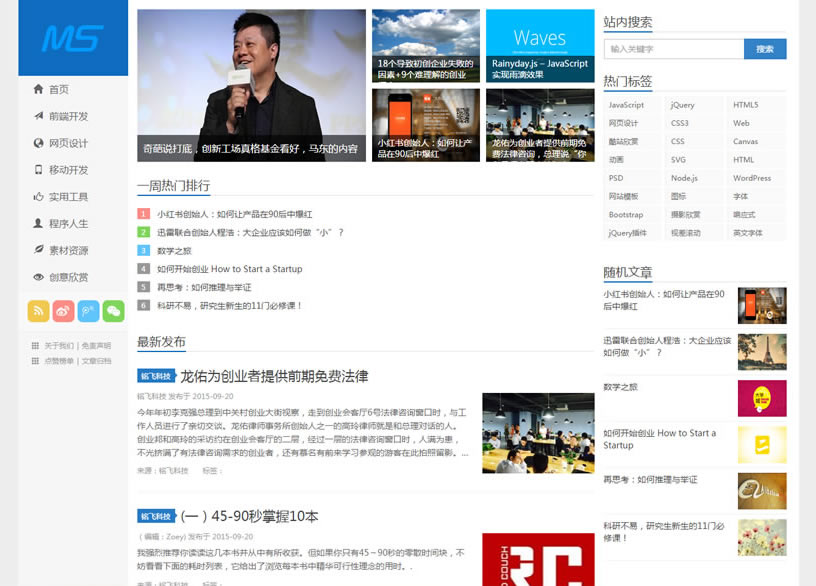Select the jQuery tag
The image size is (816, 586).
(682, 105)
